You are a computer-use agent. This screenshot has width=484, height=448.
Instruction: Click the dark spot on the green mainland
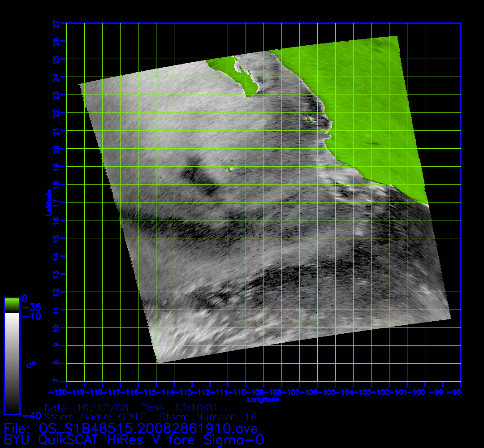point(373,143)
